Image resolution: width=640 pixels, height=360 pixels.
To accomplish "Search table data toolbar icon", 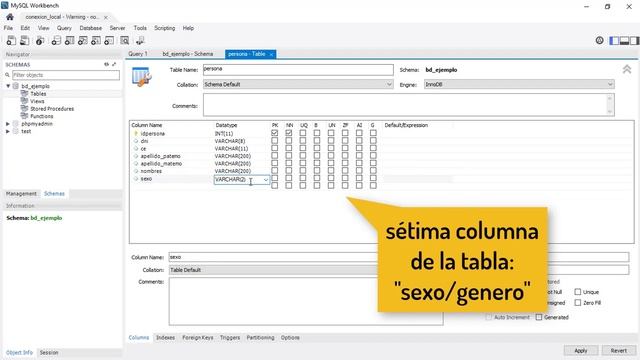I will [124, 40].
